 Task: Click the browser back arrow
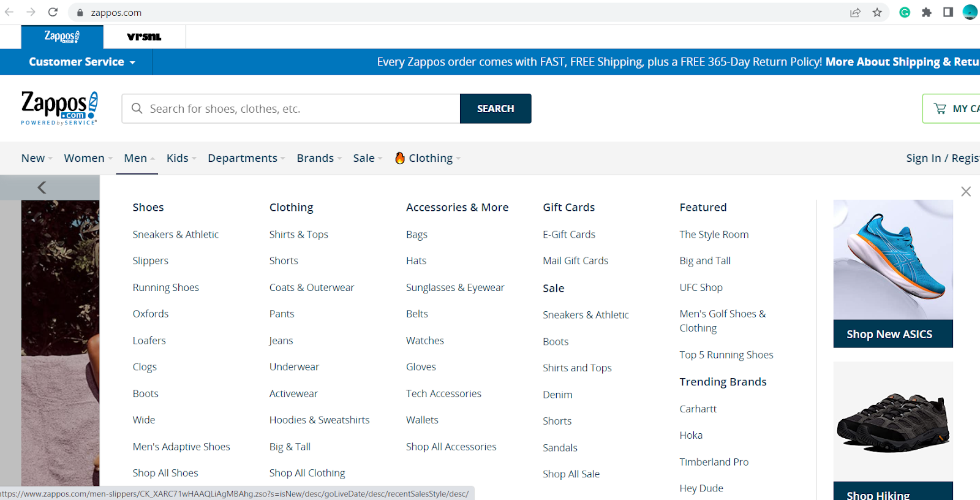(x=9, y=12)
